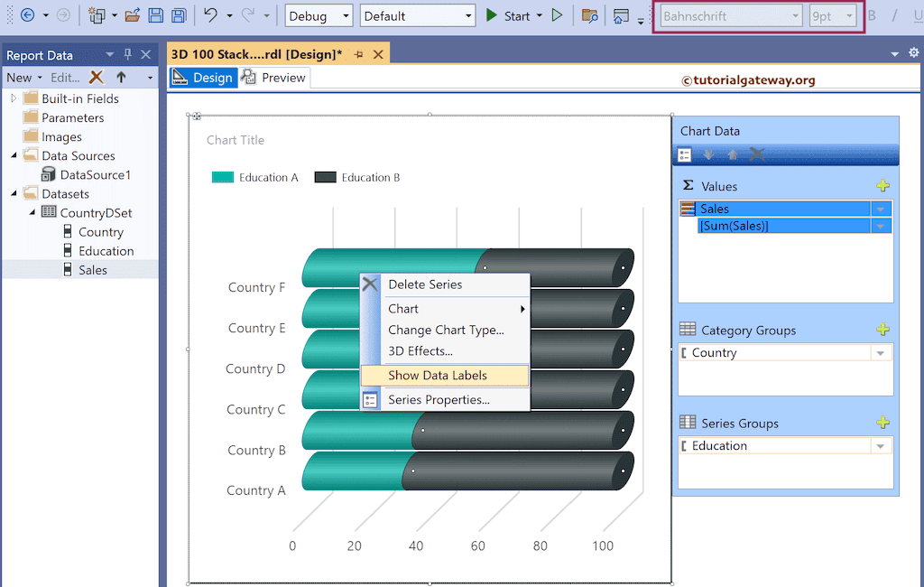Click the Save All toolbar icon
Viewport: 924px width, 587px height.
click(x=178, y=15)
